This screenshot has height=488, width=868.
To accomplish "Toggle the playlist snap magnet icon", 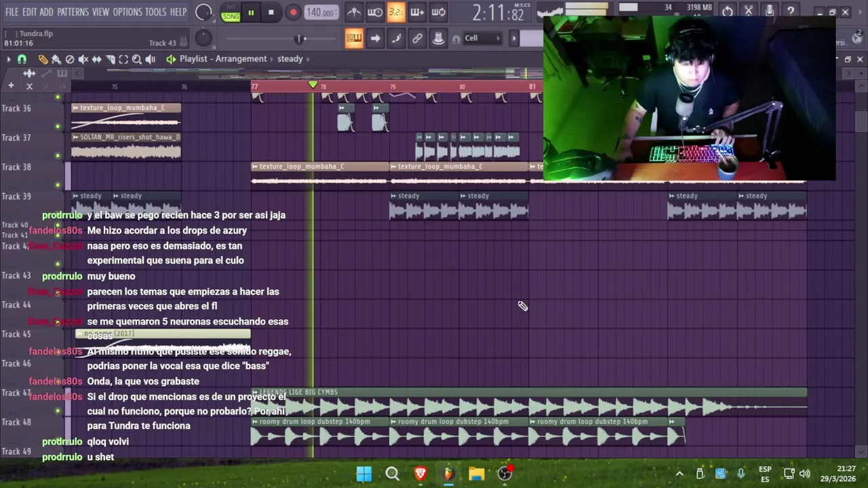I will (22, 59).
